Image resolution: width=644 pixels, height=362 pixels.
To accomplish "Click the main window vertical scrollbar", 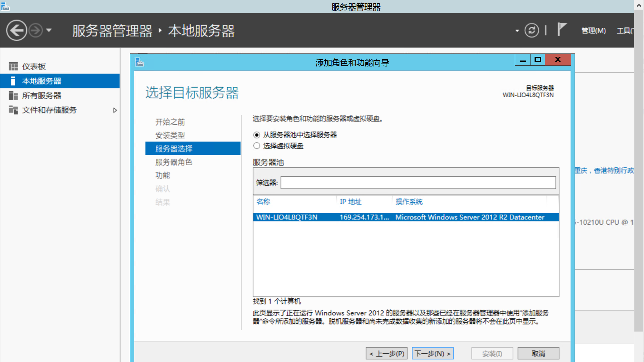I will click(x=639, y=171).
